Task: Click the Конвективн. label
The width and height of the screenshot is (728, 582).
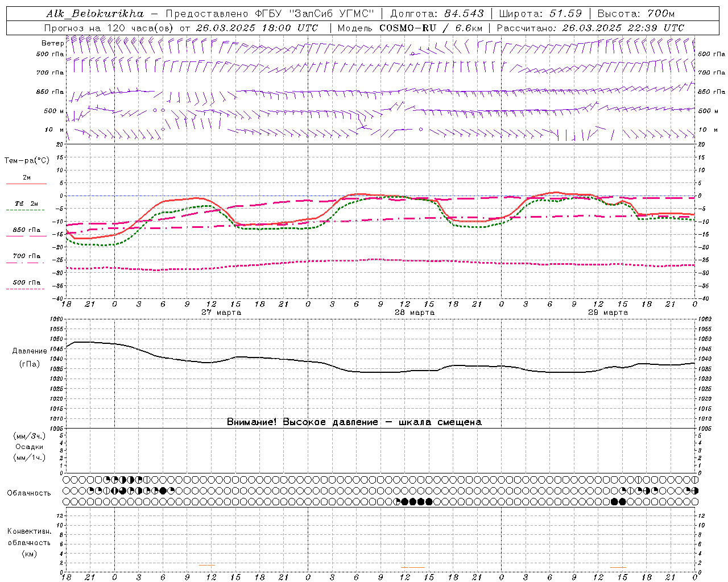Action: pyautogui.click(x=29, y=531)
